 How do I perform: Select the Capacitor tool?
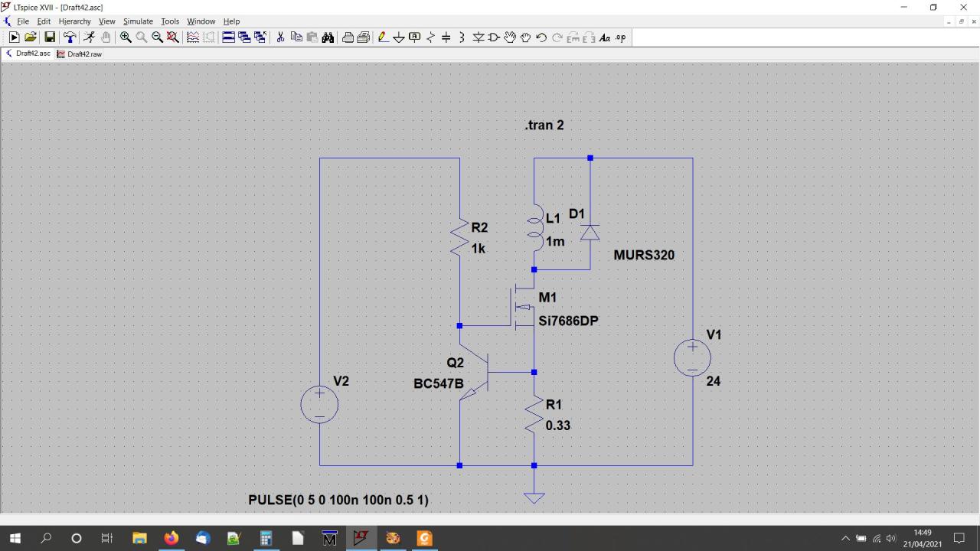tap(446, 37)
